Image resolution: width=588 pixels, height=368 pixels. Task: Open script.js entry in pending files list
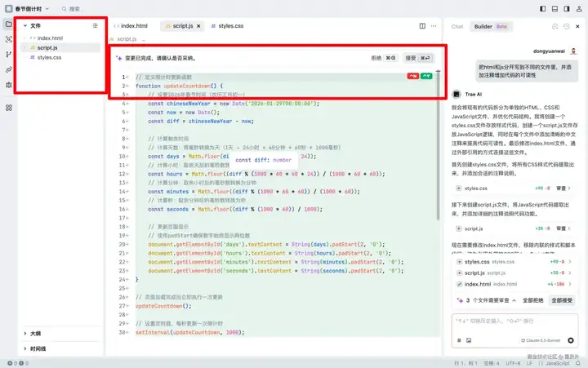pyautogui.click(x=514, y=273)
